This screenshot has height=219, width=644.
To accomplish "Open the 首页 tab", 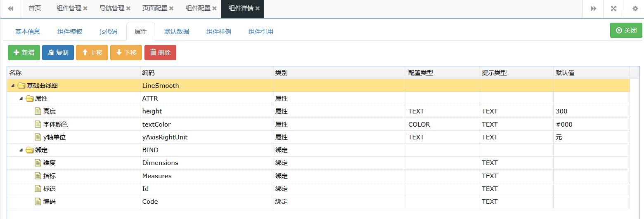I will coord(35,8).
